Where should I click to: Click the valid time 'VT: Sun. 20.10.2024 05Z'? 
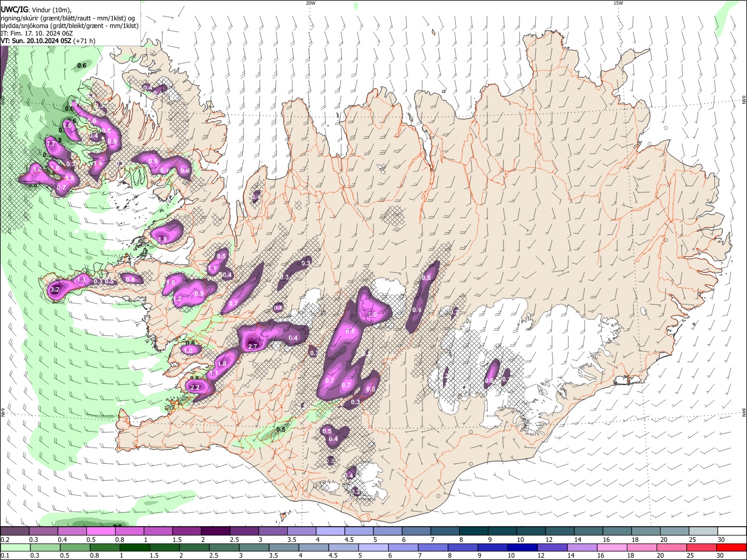(36, 41)
